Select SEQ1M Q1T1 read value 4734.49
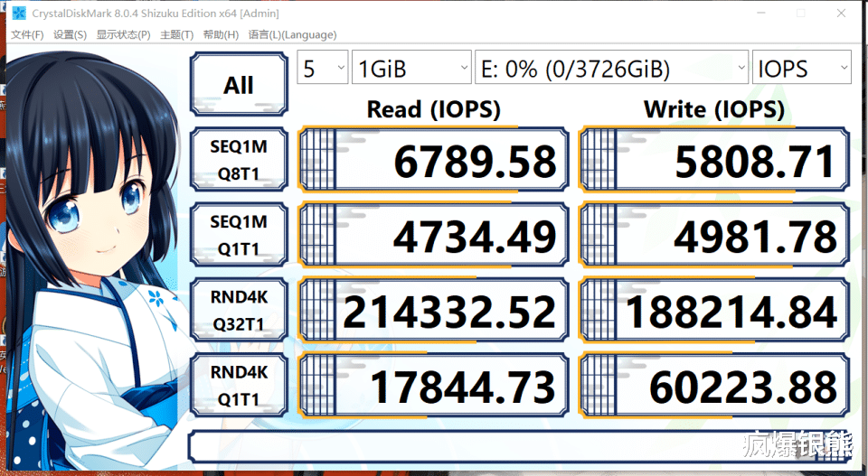 tap(433, 235)
